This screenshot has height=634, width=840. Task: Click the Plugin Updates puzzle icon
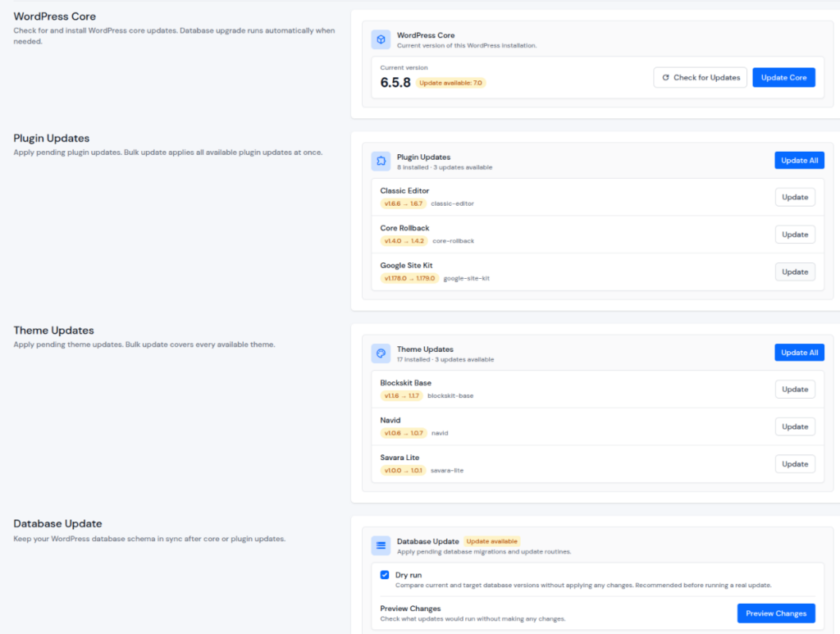click(x=381, y=162)
